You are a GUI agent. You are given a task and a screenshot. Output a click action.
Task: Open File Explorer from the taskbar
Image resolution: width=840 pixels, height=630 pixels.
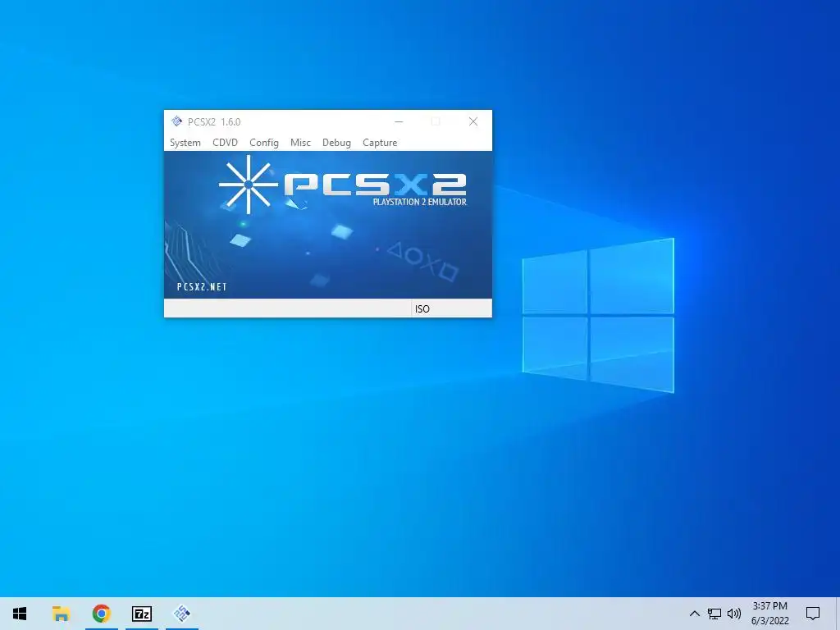pos(61,614)
